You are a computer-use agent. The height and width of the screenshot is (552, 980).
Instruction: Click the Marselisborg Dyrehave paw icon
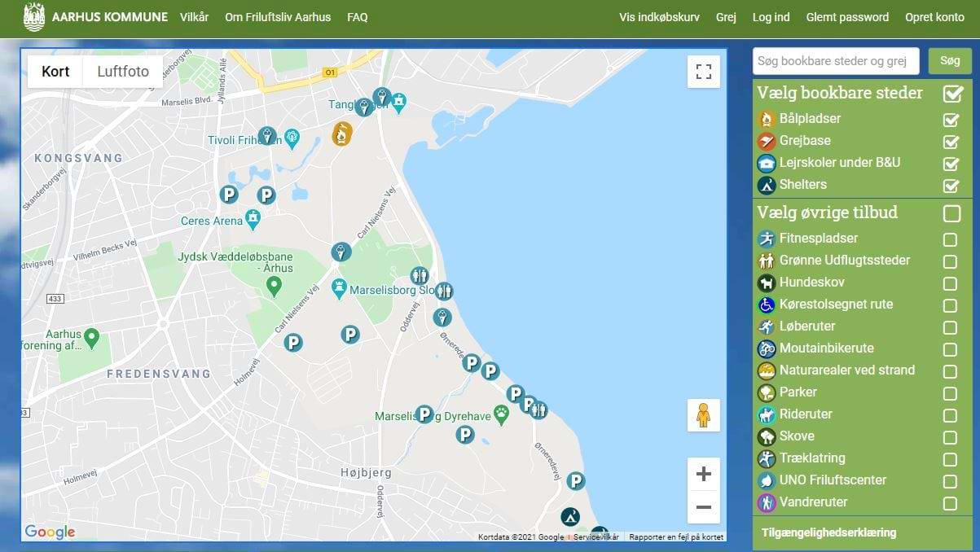click(x=501, y=414)
